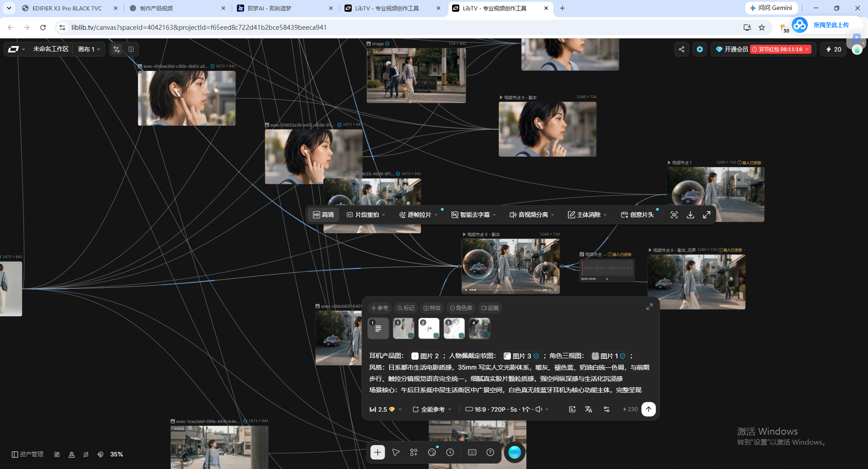Select the 高清 HD enhance tool
Viewport: 868px width, 469px height.
tap(323, 215)
